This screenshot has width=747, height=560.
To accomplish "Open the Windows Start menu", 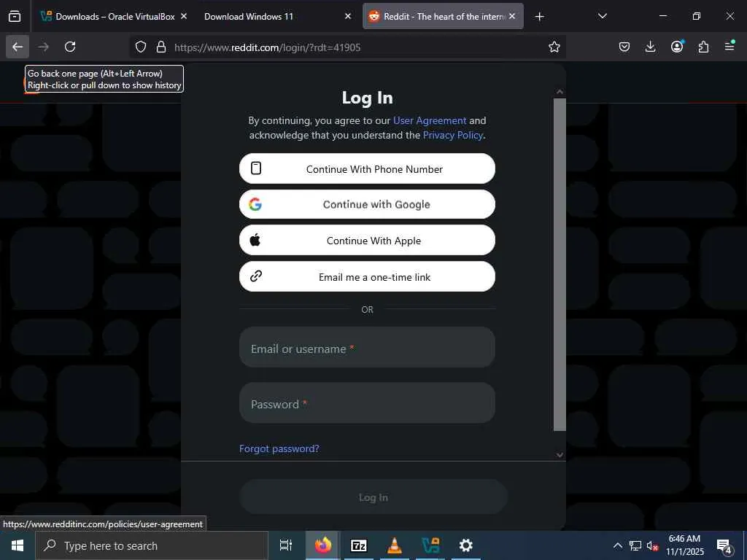I will [18, 545].
